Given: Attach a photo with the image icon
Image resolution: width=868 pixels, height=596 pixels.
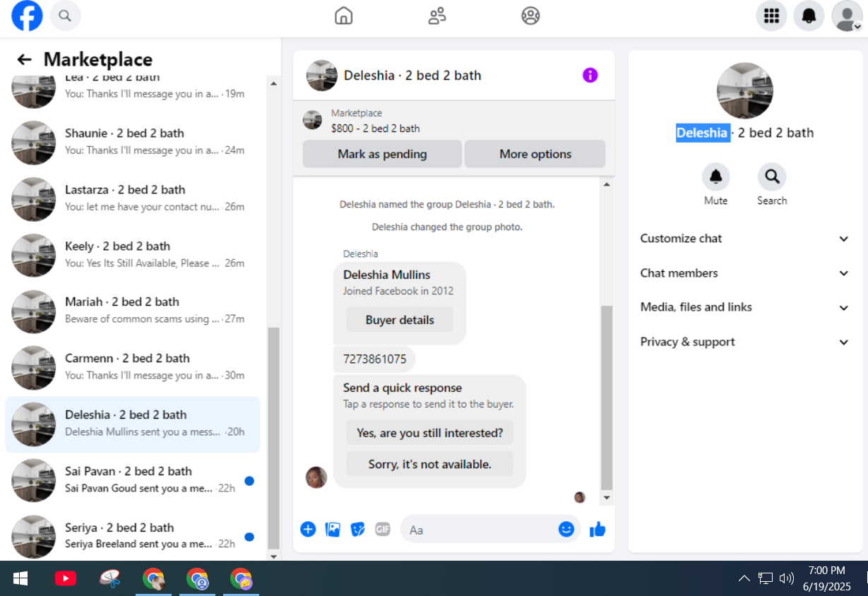Looking at the screenshot, I should (333, 529).
